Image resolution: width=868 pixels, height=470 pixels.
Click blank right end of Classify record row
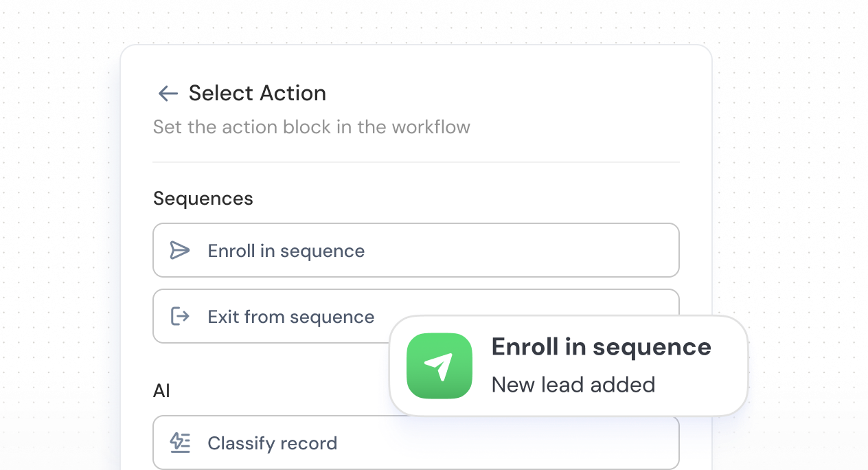(x=618, y=443)
